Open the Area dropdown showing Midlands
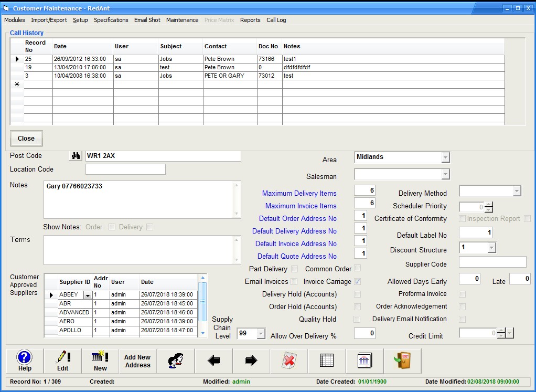Viewport: 536px width, 392px height. (x=445, y=157)
